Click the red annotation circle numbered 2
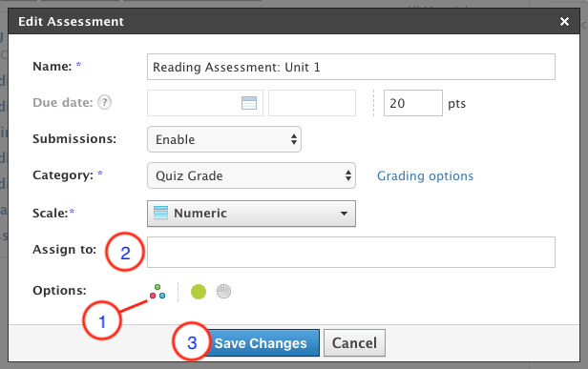The width and height of the screenshot is (588, 369). [125, 252]
